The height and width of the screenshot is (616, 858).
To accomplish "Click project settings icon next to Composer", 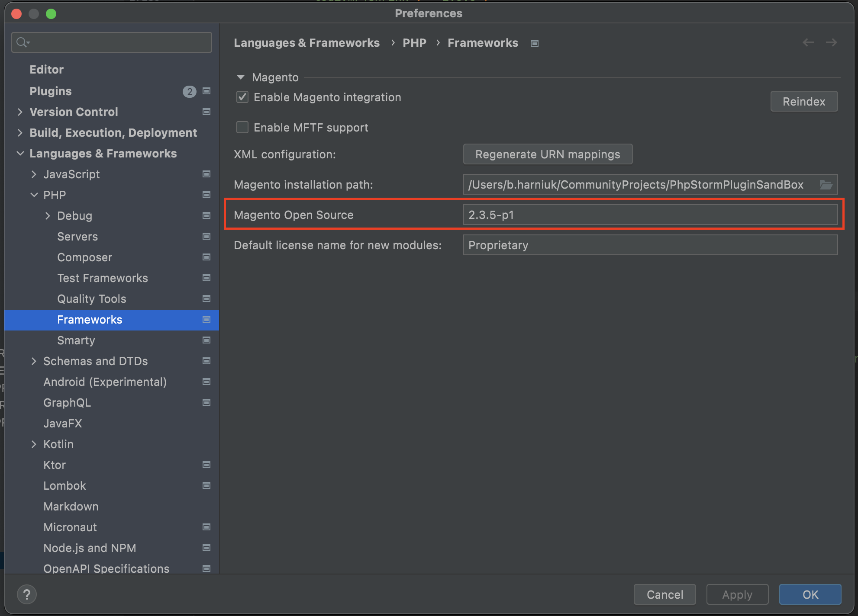I will pos(206,257).
